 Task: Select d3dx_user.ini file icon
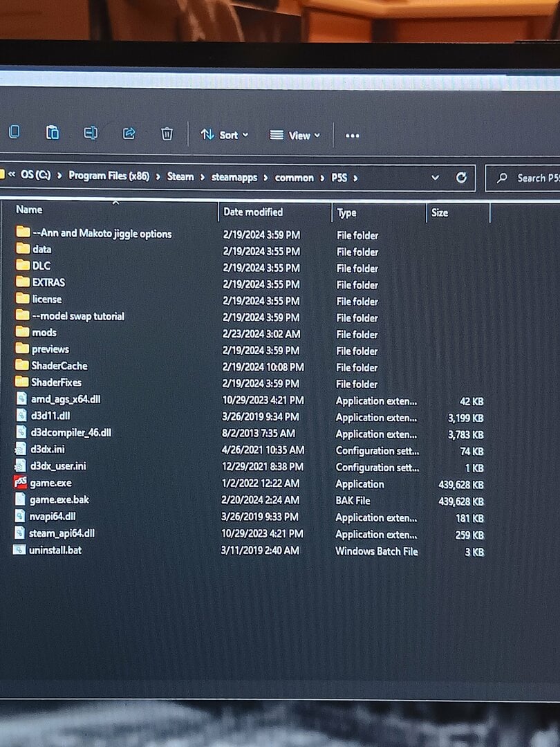(x=21, y=465)
